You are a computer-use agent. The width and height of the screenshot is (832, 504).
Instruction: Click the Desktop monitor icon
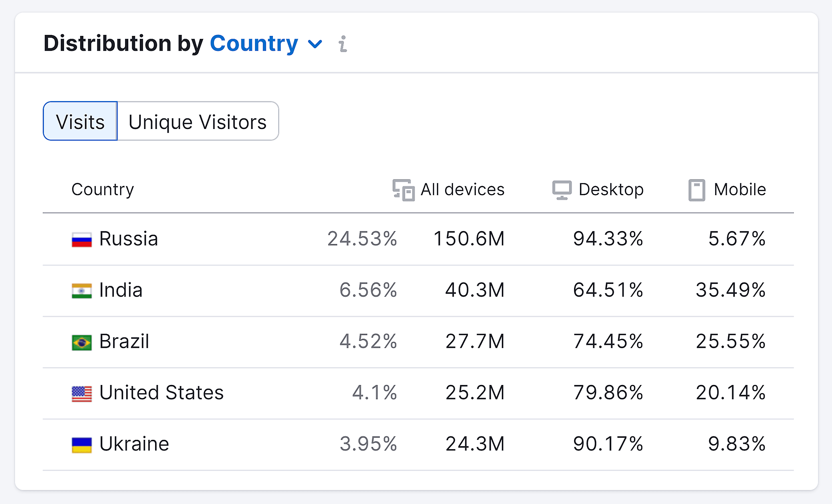click(562, 190)
